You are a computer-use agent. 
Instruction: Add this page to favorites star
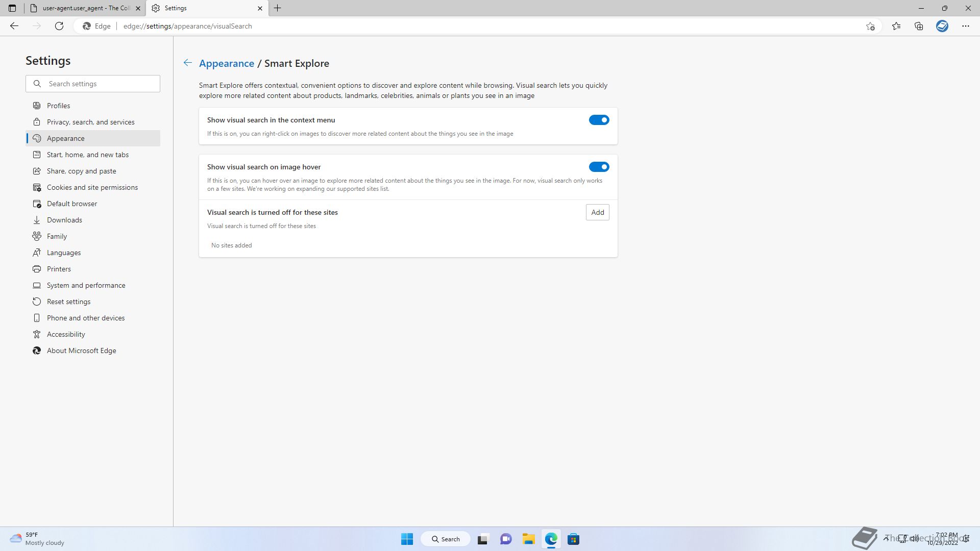coord(870,26)
